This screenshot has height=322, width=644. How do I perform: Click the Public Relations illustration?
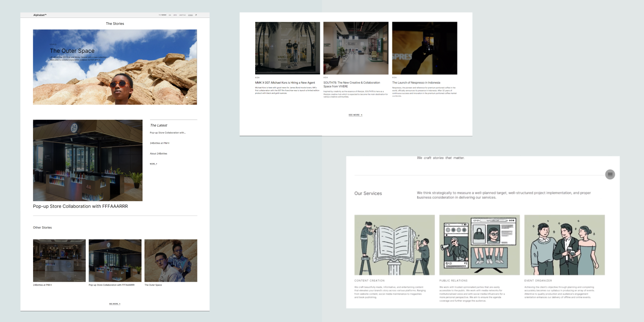click(479, 245)
